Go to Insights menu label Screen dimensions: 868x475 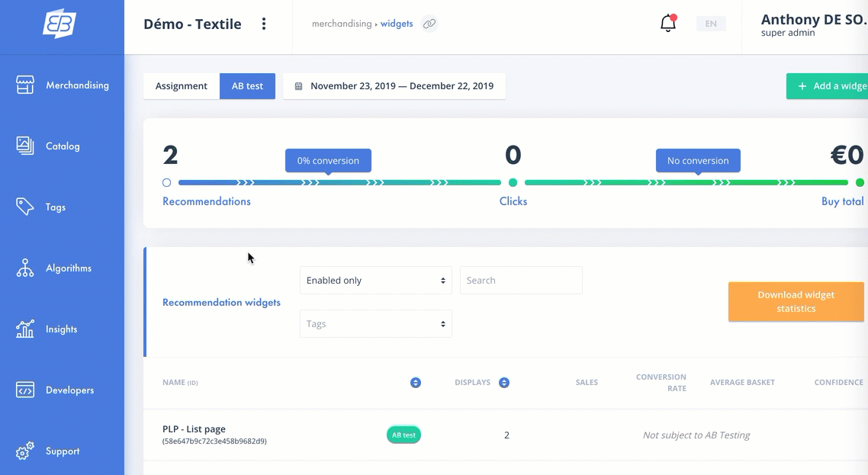62,329
